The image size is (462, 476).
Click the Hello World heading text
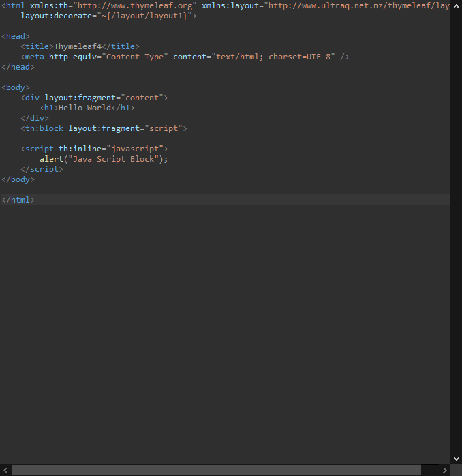click(85, 108)
